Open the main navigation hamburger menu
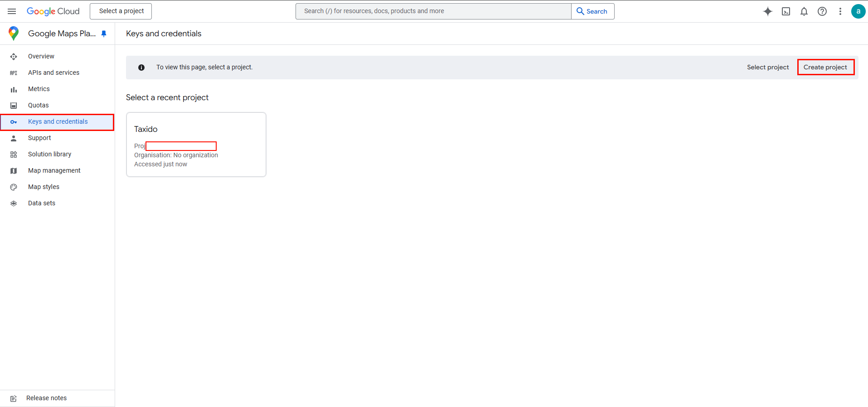The image size is (868, 407). (x=12, y=11)
